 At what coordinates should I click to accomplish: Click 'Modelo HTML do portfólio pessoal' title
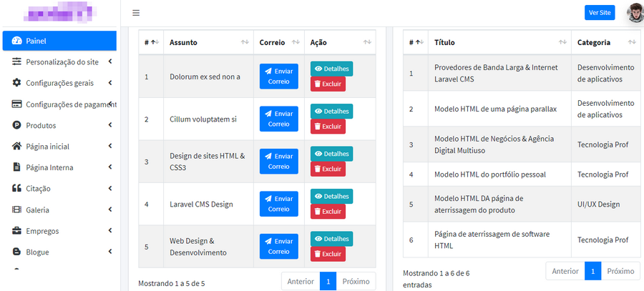tap(490, 174)
